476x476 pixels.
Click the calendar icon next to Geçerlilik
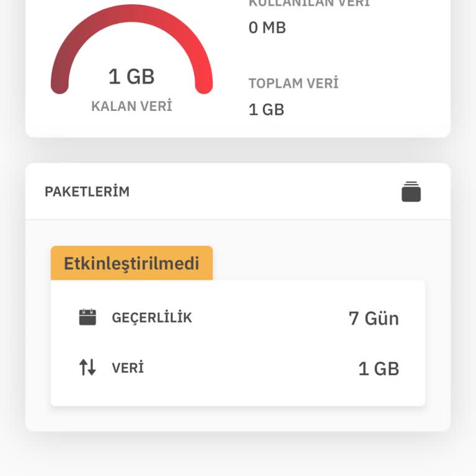pos(87,317)
